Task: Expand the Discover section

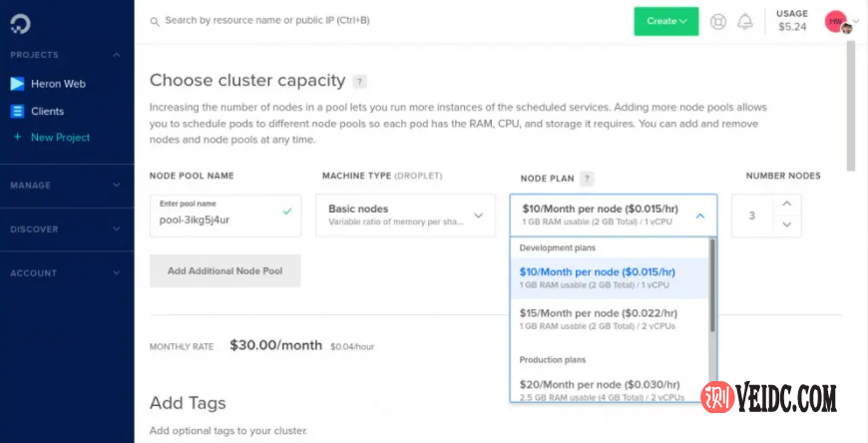Action: click(x=117, y=228)
